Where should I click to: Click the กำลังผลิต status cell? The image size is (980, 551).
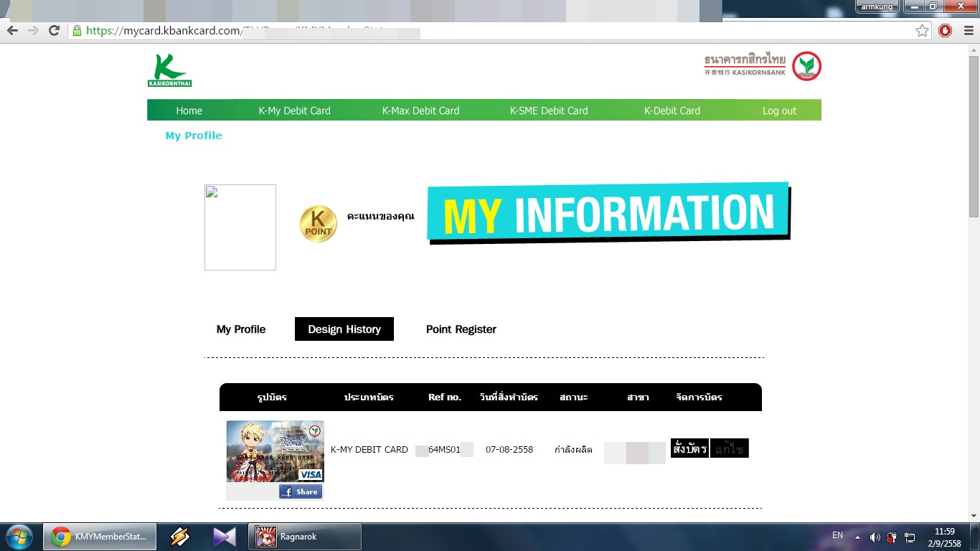point(573,450)
